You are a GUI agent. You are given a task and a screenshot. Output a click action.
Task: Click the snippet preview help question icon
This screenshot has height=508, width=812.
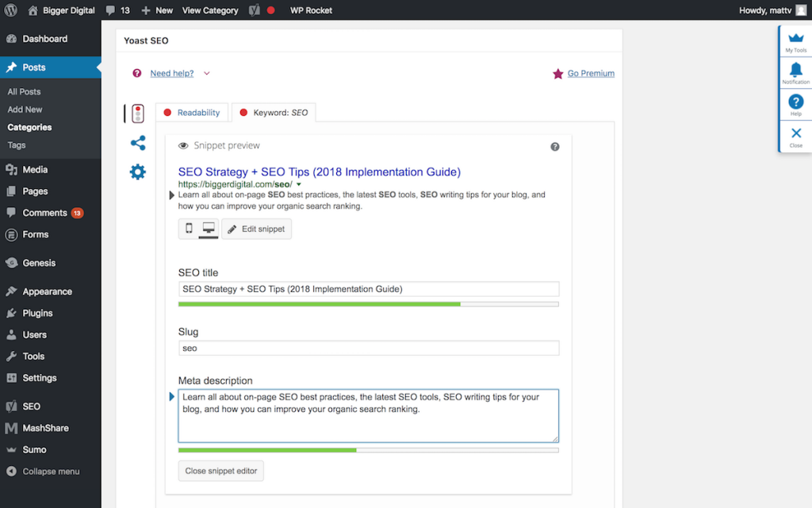point(554,147)
